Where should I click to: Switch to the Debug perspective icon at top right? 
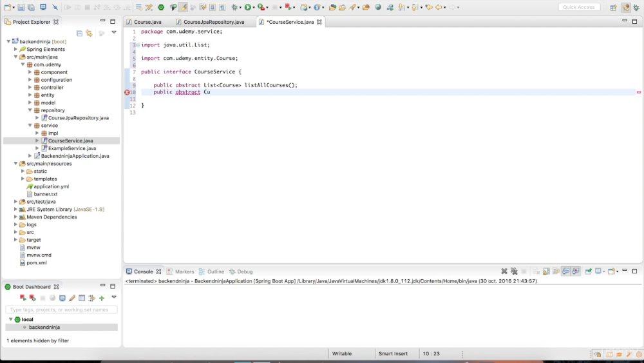tap(636, 7)
